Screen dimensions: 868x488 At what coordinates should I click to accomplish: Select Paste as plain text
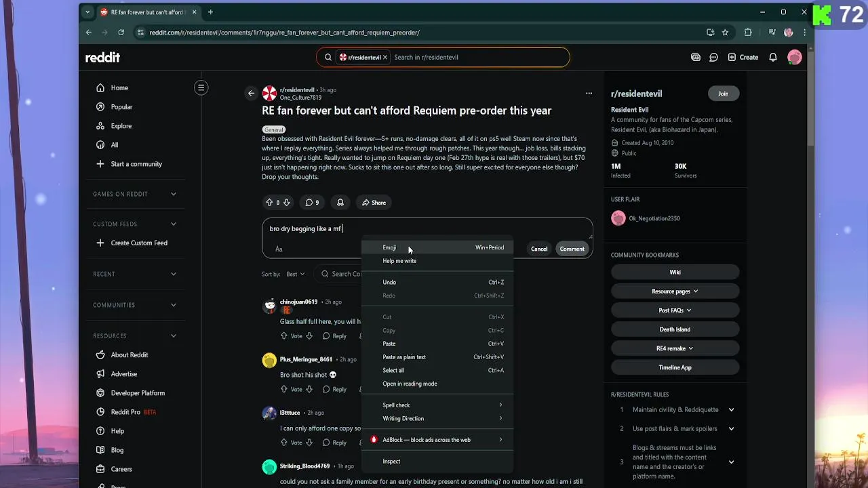(x=437, y=357)
